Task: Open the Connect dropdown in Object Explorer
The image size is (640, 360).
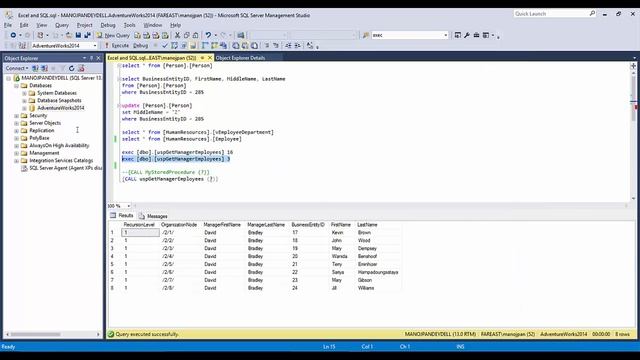Action: 17,68
